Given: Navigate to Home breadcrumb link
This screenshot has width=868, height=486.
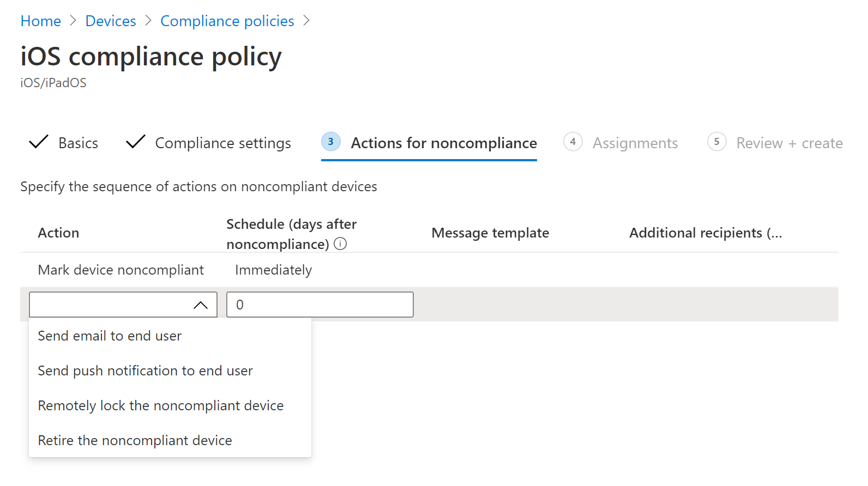Looking at the screenshot, I should click(41, 21).
